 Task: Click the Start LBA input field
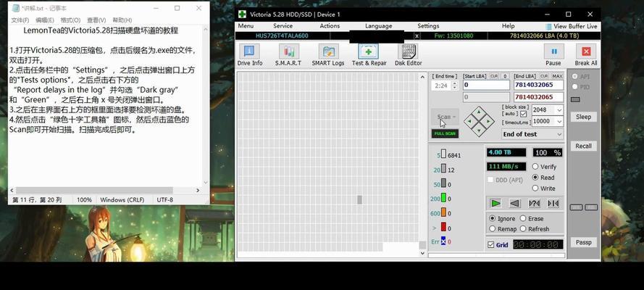pyautogui.click(x=486, y=85)
